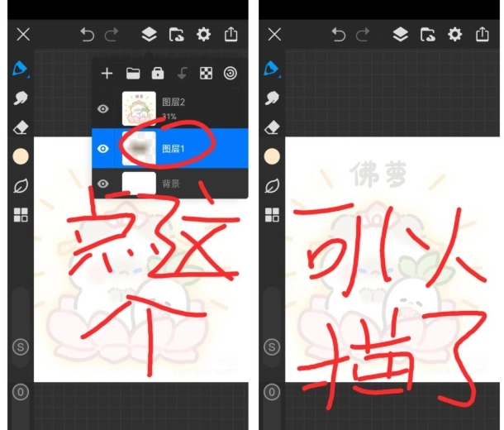
Task: Click the add layer plus icon
Action: tap(107, 74)
